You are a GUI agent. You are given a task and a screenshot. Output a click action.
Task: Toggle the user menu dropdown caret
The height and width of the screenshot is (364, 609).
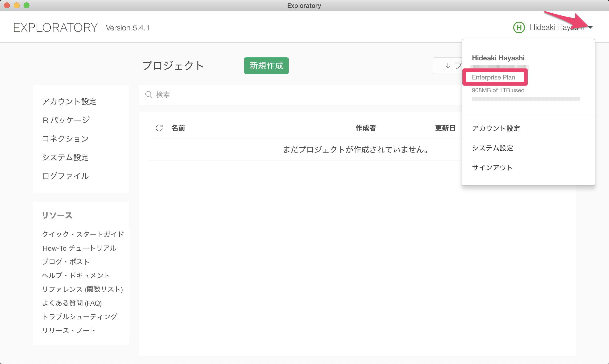tap(591, 27)
